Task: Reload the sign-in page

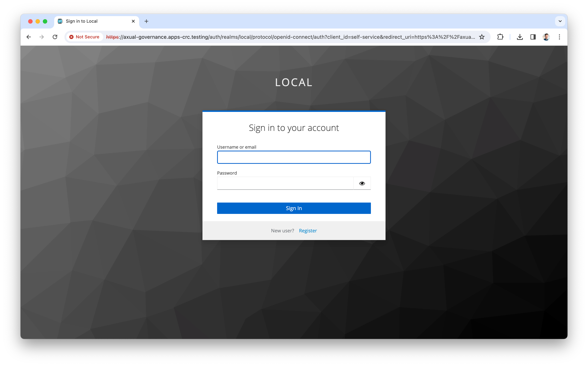Action: pos(55,37)
